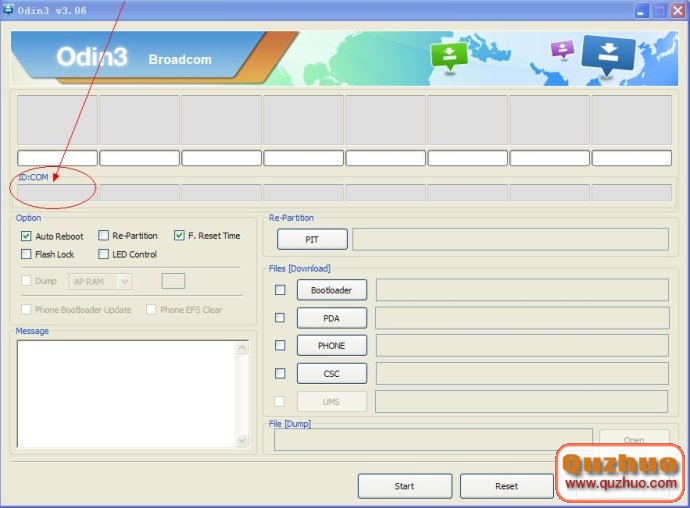Check the box beside PHONE

[x=280, y=346]
